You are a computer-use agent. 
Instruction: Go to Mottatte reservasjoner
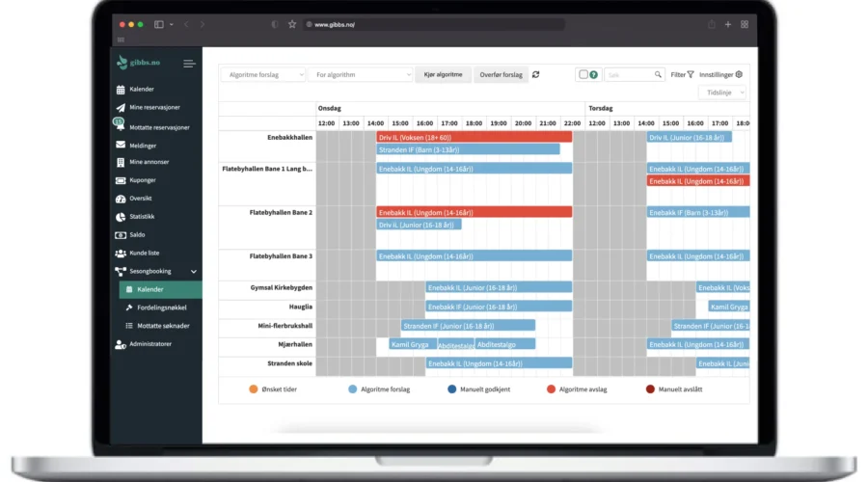click(159, 127)
